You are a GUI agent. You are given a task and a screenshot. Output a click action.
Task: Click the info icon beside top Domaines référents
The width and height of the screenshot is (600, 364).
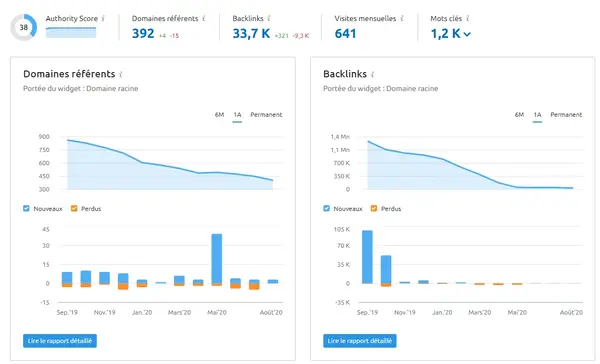[x=204, y=18]
